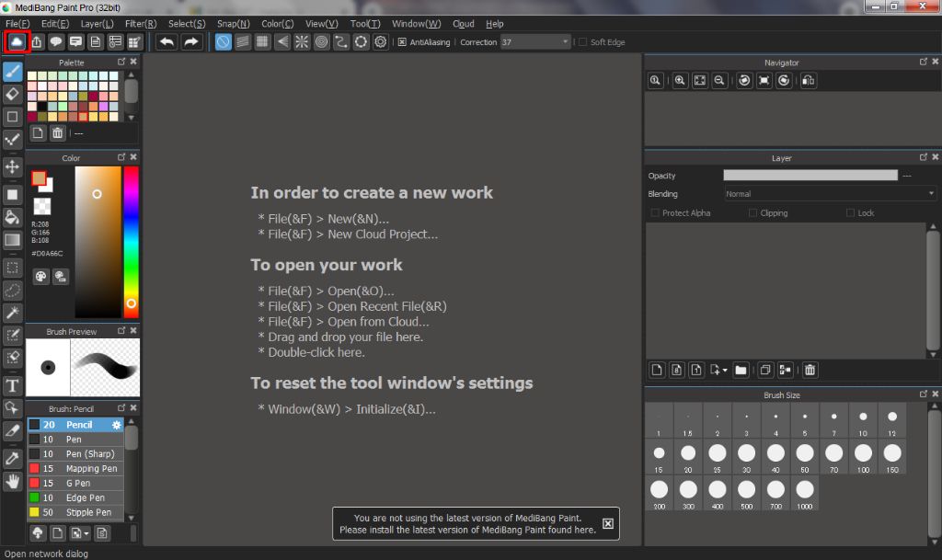Viewport: 942px width, 560px height.
Task: Select the Gradient tool
Action: (13, 240)
